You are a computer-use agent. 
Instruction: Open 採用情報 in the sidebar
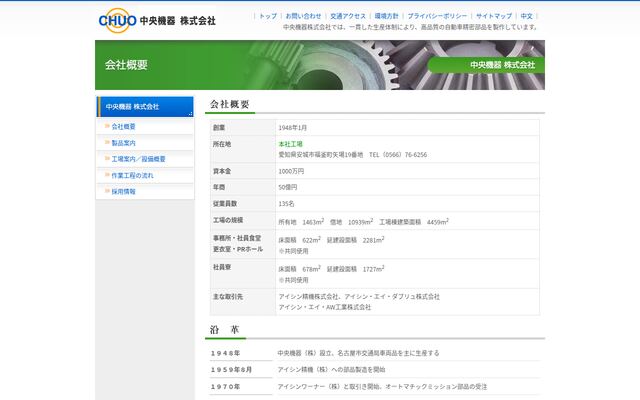click(123, 191)
